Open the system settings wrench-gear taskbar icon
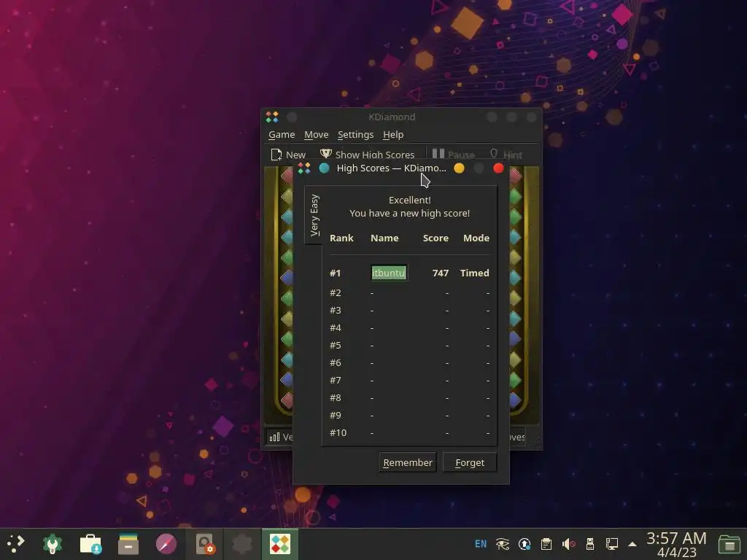The image size is (747, 560). click(53, 544)
